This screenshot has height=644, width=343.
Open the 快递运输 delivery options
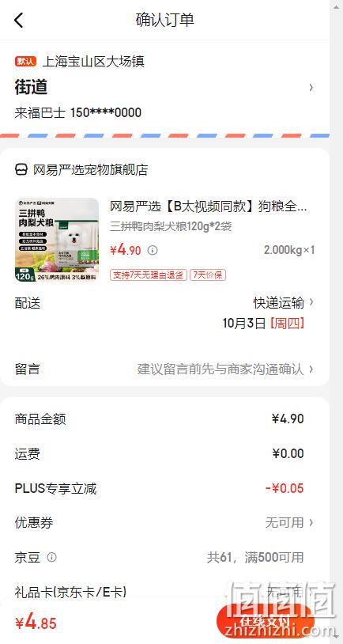tap(284, 303)
